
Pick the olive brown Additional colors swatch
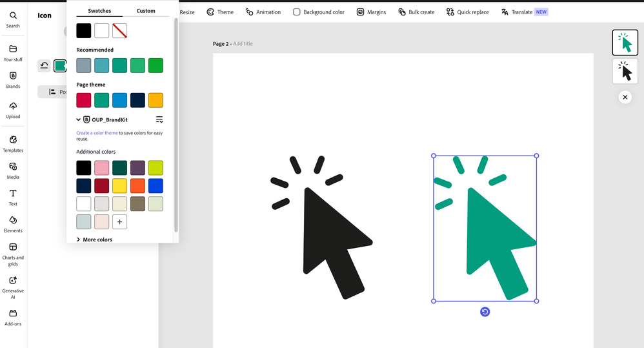(x=137, y=204)
